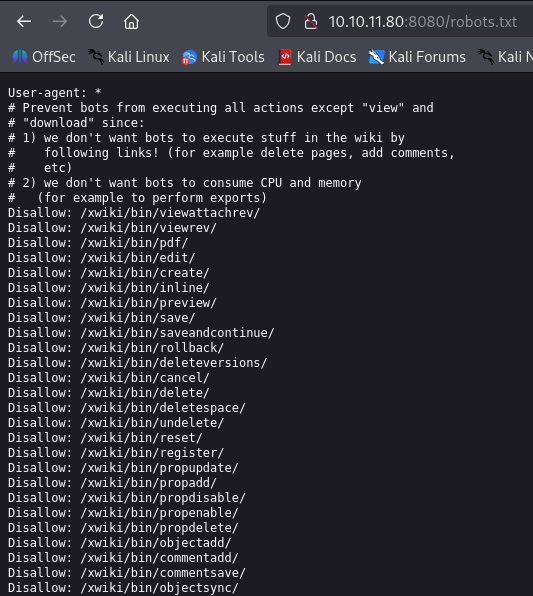The height and width of the screenshot is (596, 533).
Task: Click the Kali Docs red icon
Action: click(285, 57)
